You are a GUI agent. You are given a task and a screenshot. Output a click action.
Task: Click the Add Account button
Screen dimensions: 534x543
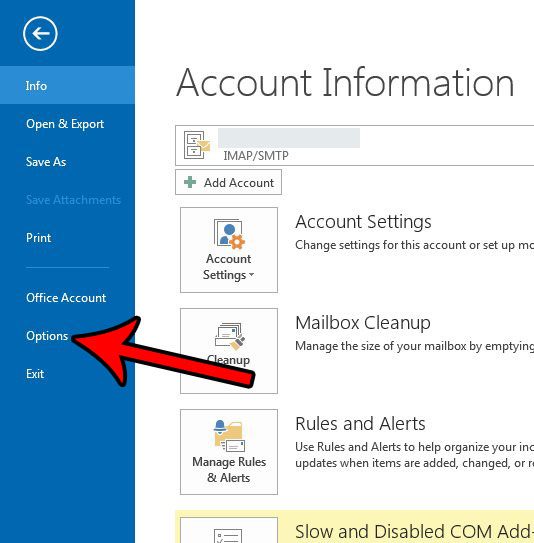point(229,182)
